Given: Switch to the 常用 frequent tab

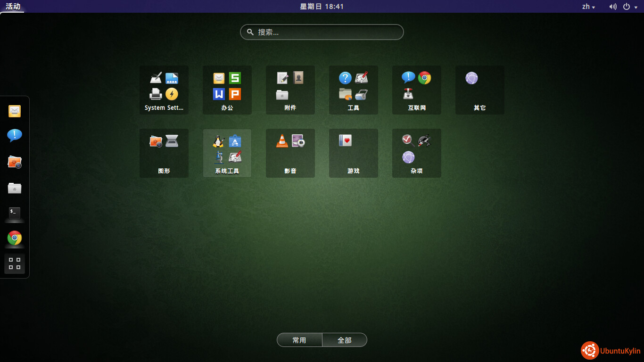Looking at the screenshot, I should [x=299, y=340].
